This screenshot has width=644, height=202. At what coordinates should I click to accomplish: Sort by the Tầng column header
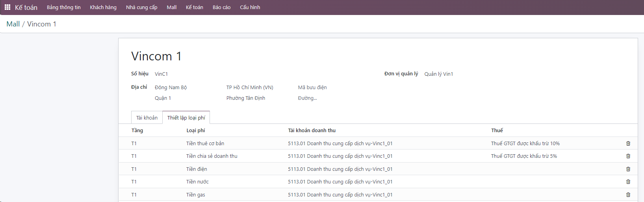(137, 130)
